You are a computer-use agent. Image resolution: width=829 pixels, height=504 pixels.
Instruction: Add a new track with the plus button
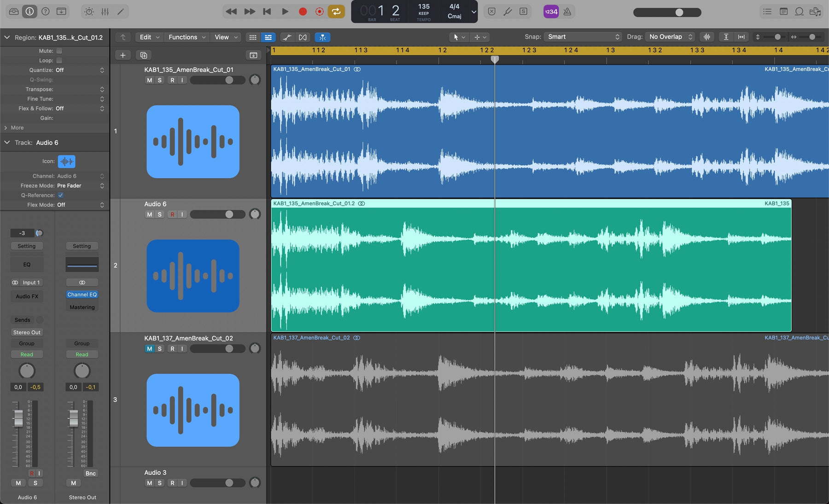coord(123,55)
